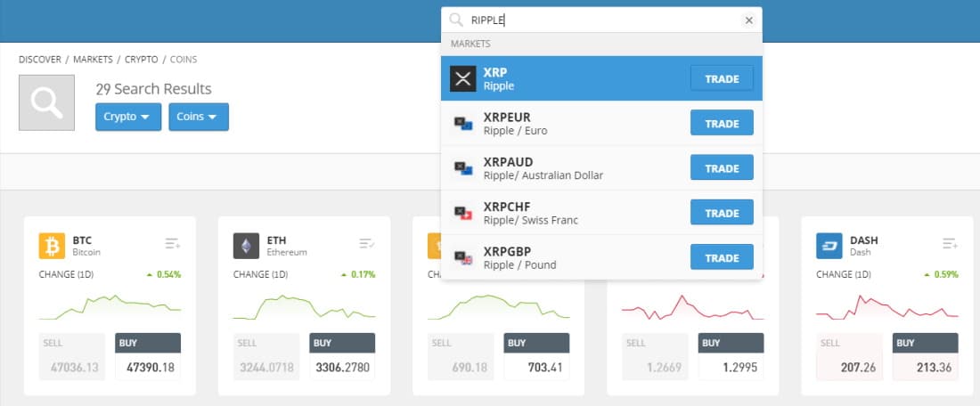The width and height of the screenshot is (980, 406).
Task: Click the XRPAUD pair icon
Action: pyautogui.click(x=463, y=168)
